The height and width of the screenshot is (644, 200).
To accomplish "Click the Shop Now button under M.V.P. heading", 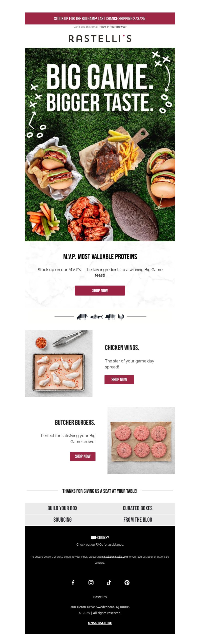I will click(100, 291).
